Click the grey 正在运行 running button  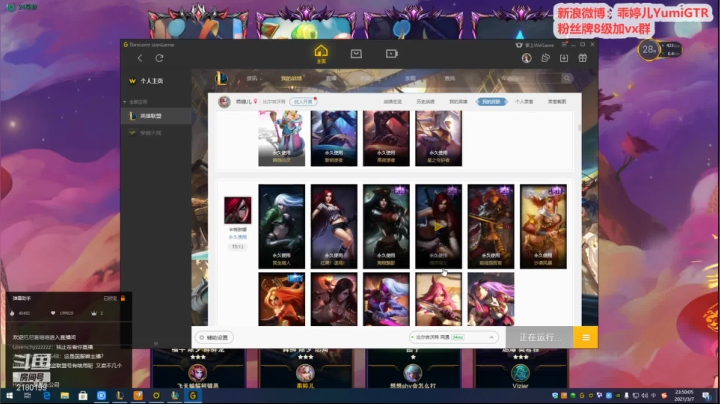540,337
